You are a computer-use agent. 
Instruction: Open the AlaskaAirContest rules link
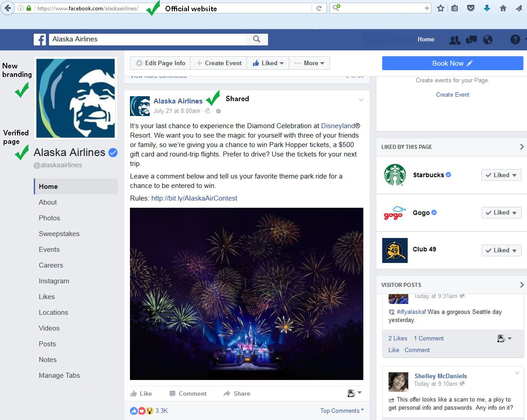(194, 198)
